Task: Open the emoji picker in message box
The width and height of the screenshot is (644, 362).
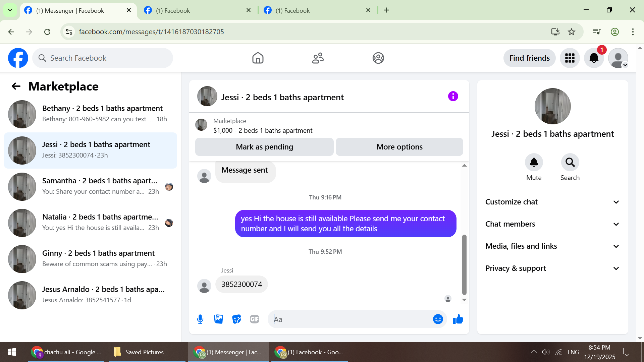Action: (x=438, y=319)
